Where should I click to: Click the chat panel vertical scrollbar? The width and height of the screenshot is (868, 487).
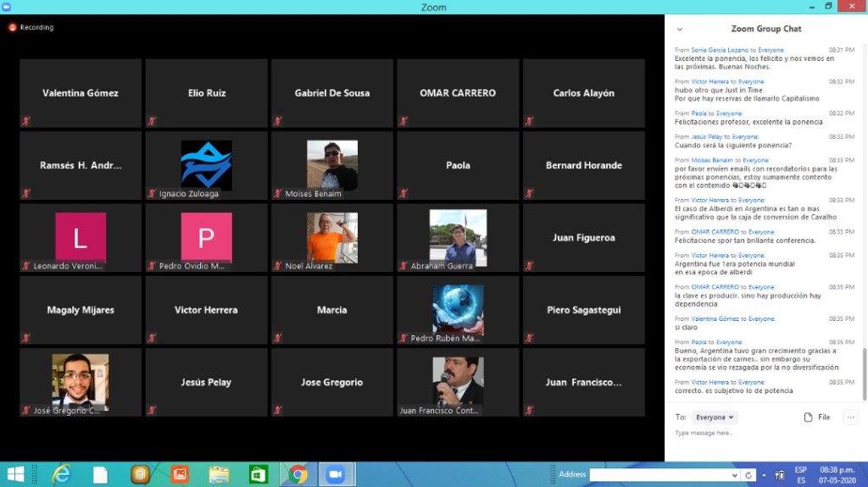864,364
